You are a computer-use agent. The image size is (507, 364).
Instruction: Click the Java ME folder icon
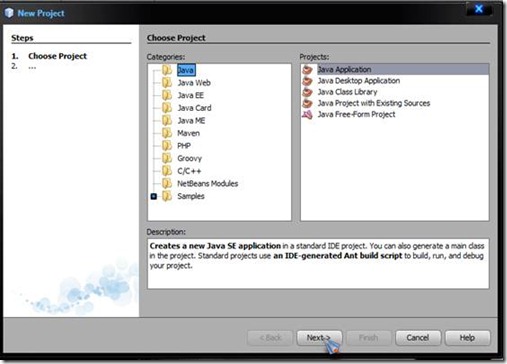pos(167,121)
